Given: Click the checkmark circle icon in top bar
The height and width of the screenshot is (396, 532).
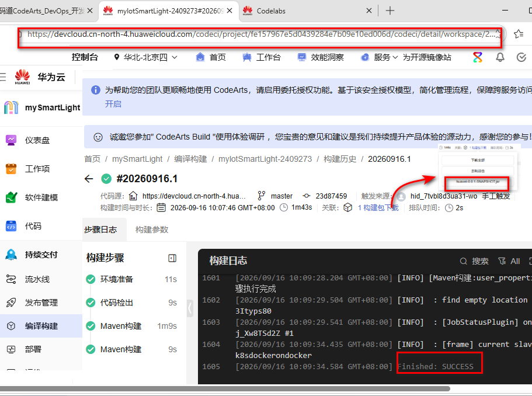Looking at the screenshot, I should 521,57.
